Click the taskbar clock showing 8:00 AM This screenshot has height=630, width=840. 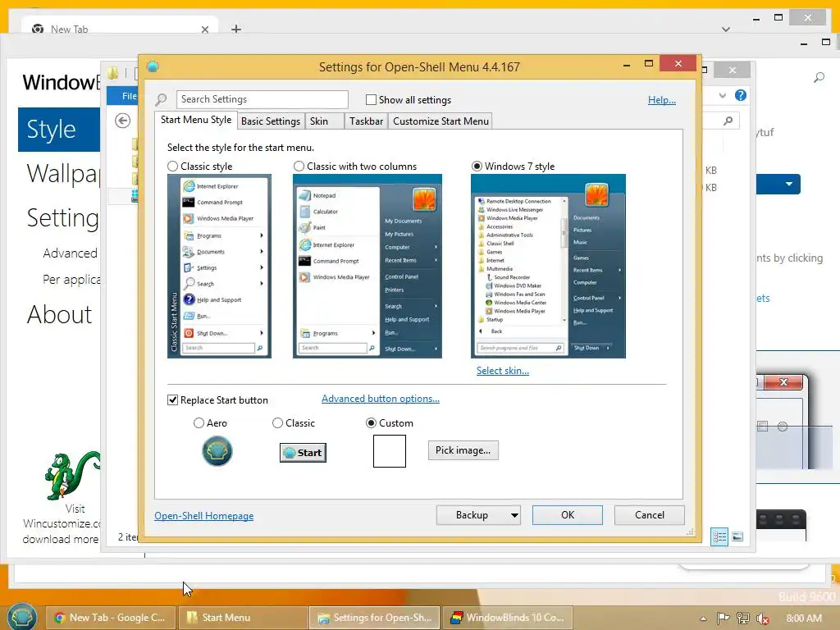804,619
